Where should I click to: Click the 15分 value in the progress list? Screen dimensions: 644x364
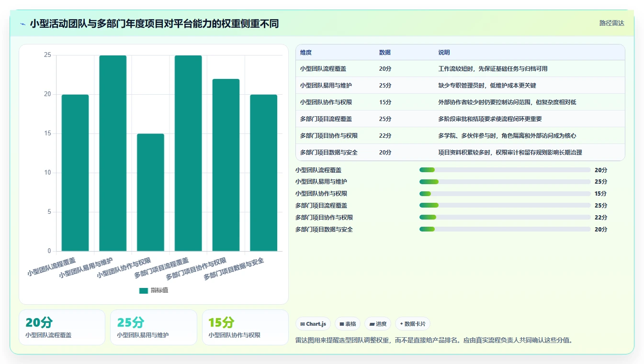(x=601, y=194)
